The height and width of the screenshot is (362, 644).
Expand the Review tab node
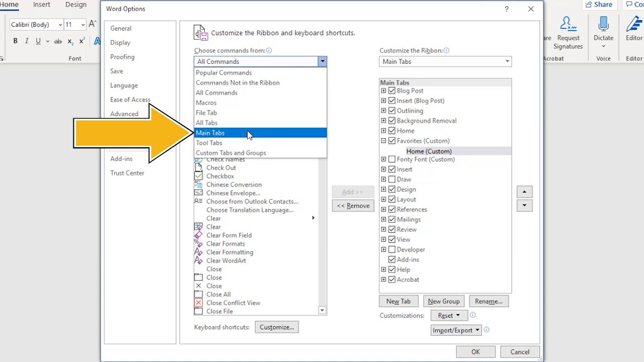point(383,229)
